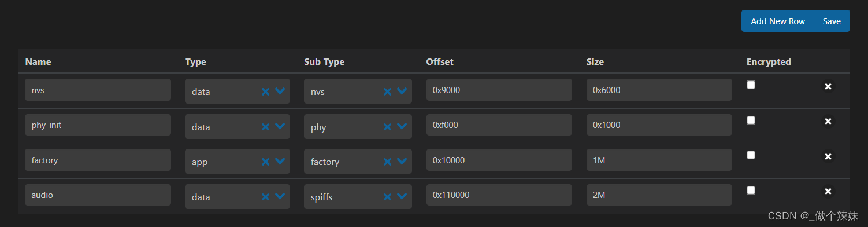Remove the factory row with X icon
868x227 pixels.
pyautogui.click(x=828, y=156)
